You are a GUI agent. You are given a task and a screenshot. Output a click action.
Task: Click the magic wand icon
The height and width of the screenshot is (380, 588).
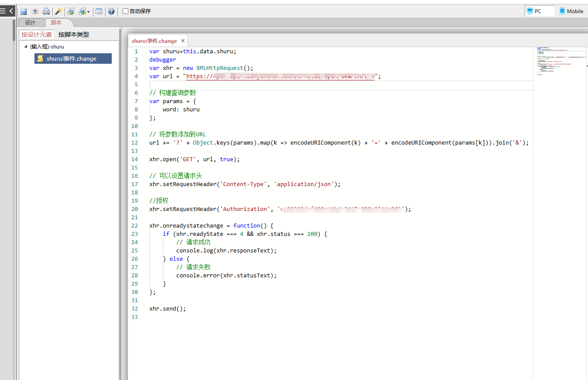coord(58,11)
